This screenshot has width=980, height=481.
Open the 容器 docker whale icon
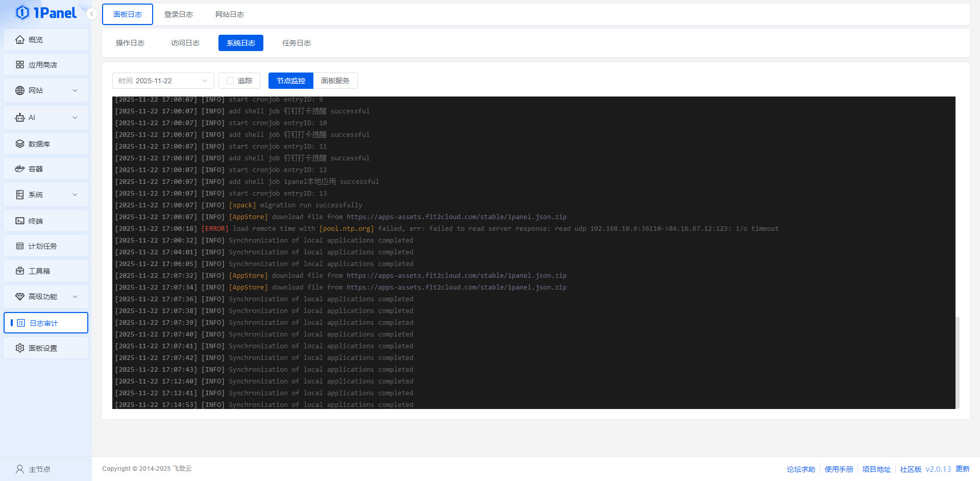coord(20,169)
